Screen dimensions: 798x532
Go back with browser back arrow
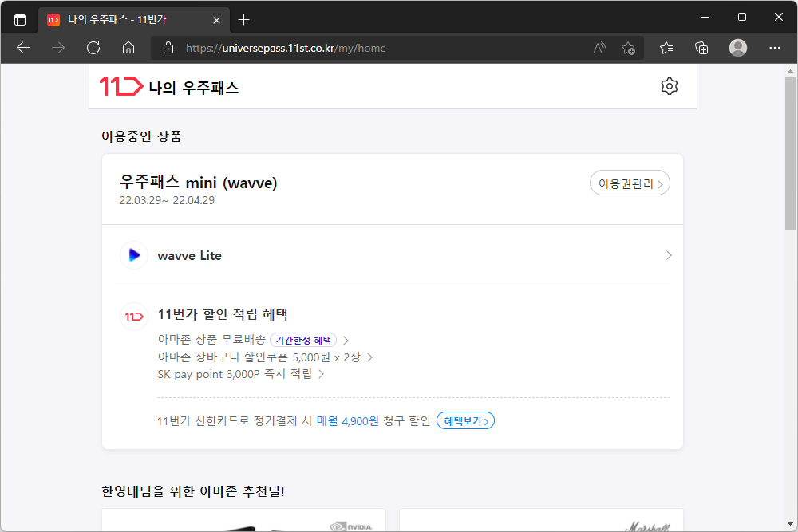point(23,48)
